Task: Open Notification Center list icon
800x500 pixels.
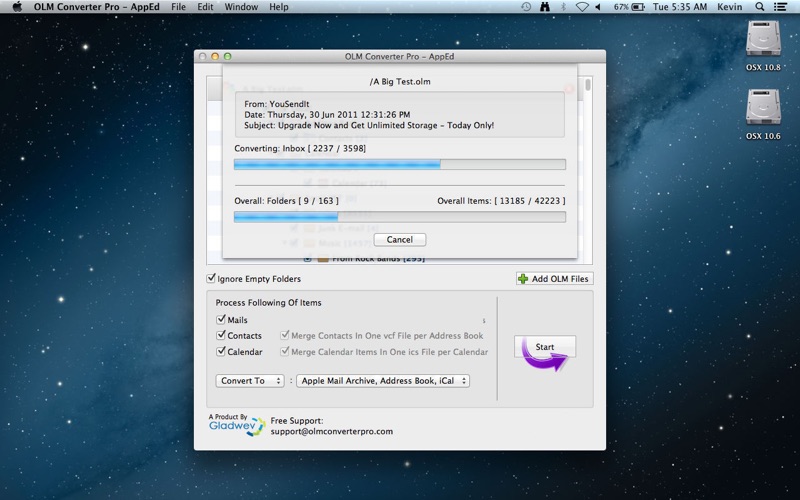Action: coord(780,7)
